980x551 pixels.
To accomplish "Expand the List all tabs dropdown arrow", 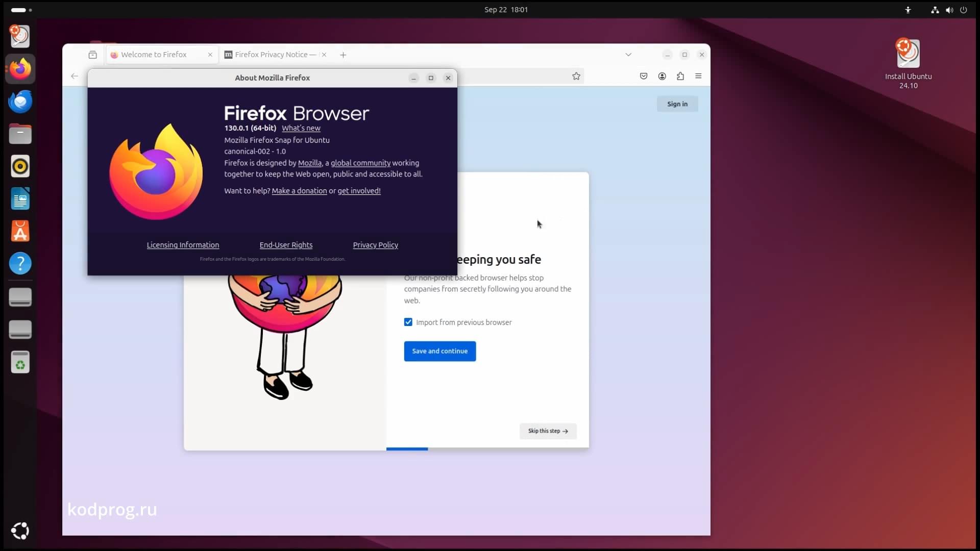I will click(x=628, y=55).
